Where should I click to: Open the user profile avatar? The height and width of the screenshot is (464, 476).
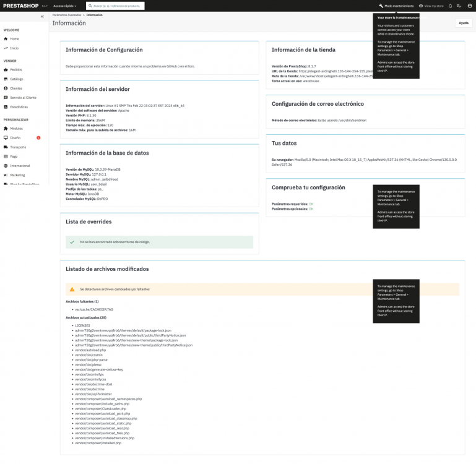(470, 6)
